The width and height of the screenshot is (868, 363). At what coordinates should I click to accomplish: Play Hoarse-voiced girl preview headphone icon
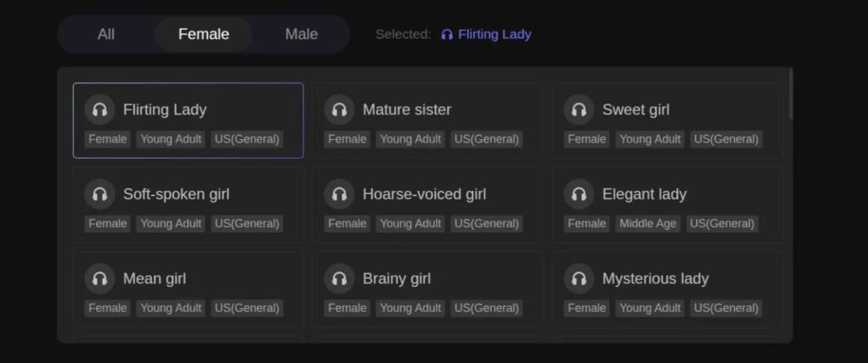pyautogui.click(x=339, y=194)
